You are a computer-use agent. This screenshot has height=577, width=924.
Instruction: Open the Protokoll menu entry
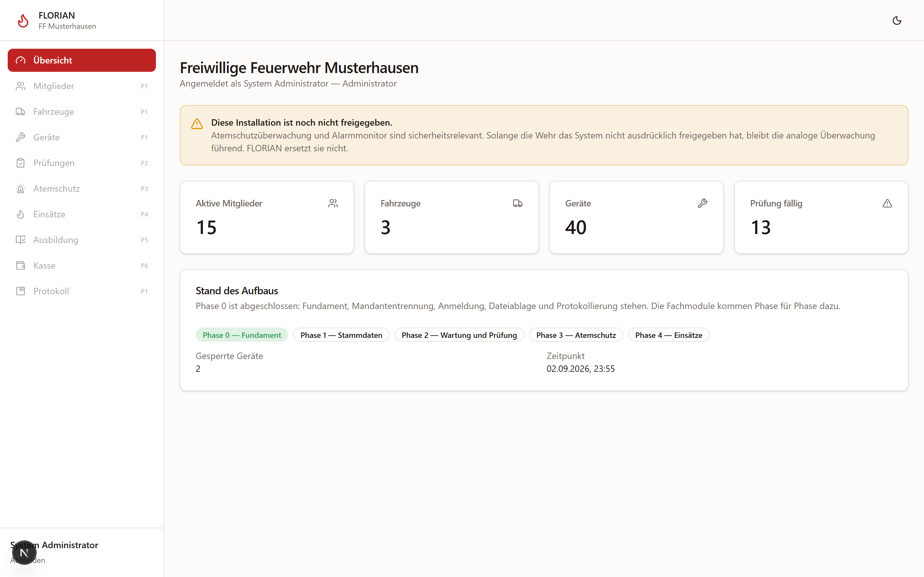click(x=82, y=291)
